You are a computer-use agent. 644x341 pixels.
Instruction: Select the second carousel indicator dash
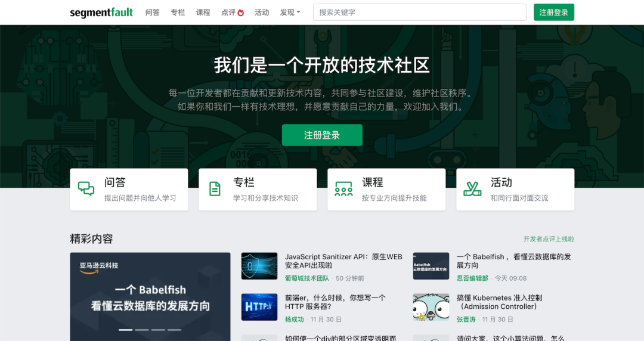pyautogui.click(x=142, y=330)
